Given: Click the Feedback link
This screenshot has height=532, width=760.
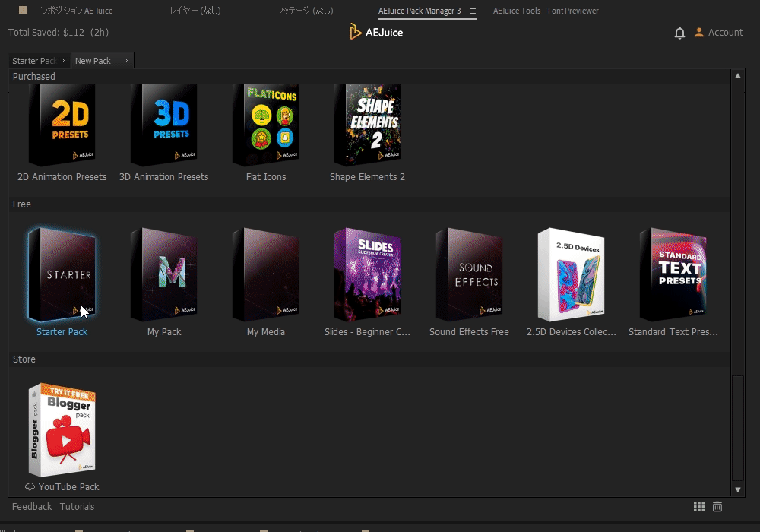Looking at the screenshot, I should coord(31,506).
